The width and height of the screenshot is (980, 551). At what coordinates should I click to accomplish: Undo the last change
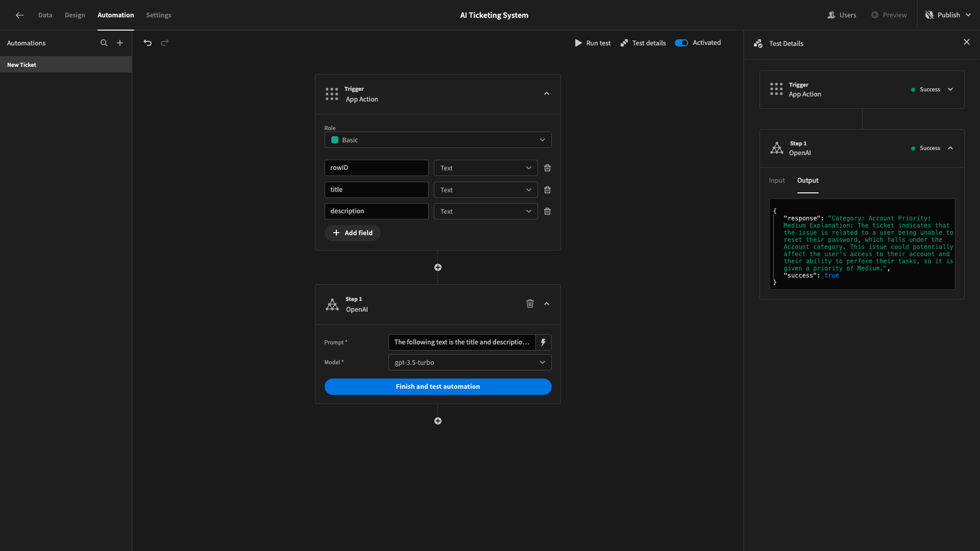click(148, 43)
